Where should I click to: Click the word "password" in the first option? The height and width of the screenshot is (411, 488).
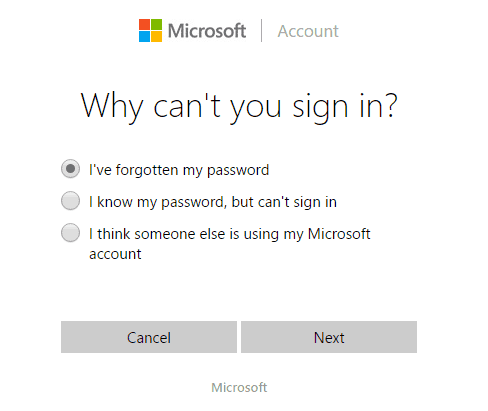[x=238, y=171]
